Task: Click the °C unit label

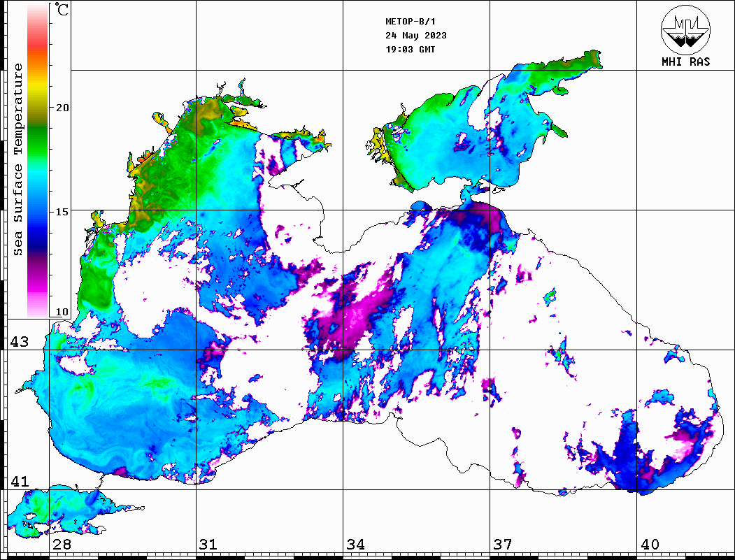Action: (x=62, y=9)
